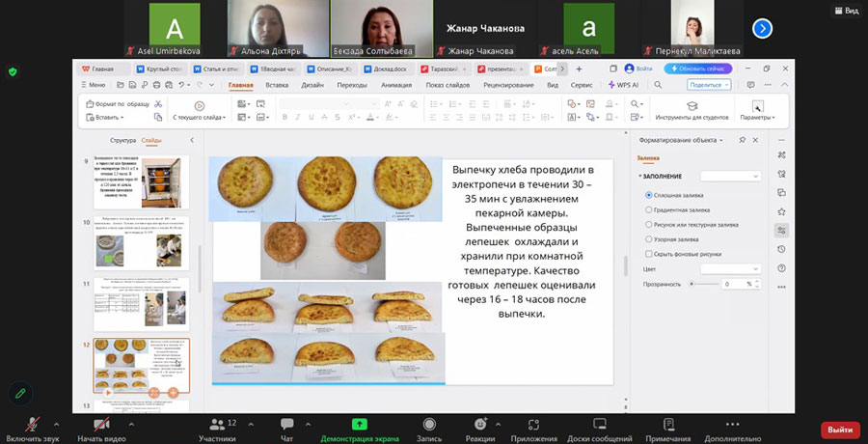Open Zoom Чат panel
The width and height of the screenshot is (868, 444).
[x=286, y=424]
